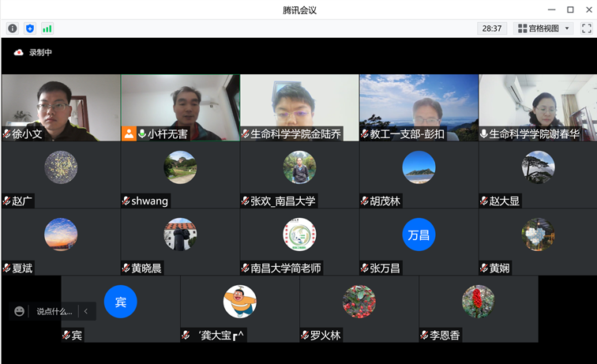Select the 南昌大学简老师 participant tile
This screenshot has width=597, height=364.
[x=299, y=241]
